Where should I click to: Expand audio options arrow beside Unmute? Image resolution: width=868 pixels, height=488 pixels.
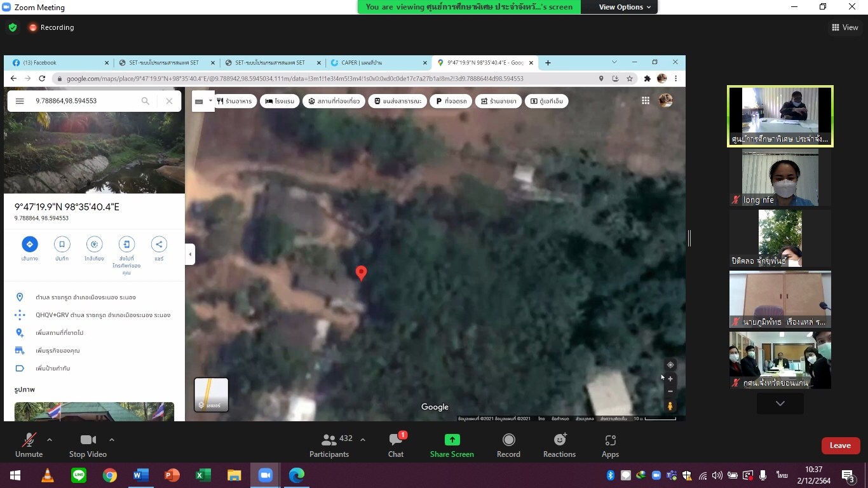click(x=50, y=440)
